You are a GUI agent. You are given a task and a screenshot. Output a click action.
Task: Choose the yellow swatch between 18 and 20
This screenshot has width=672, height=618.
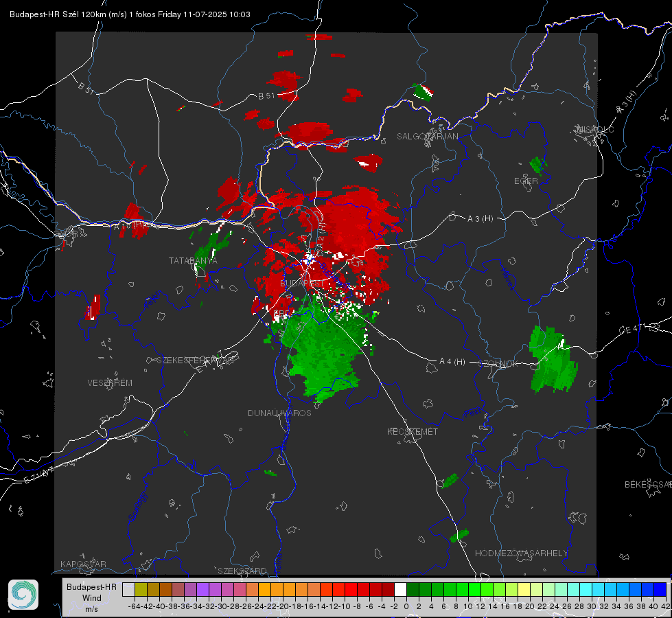524,589
